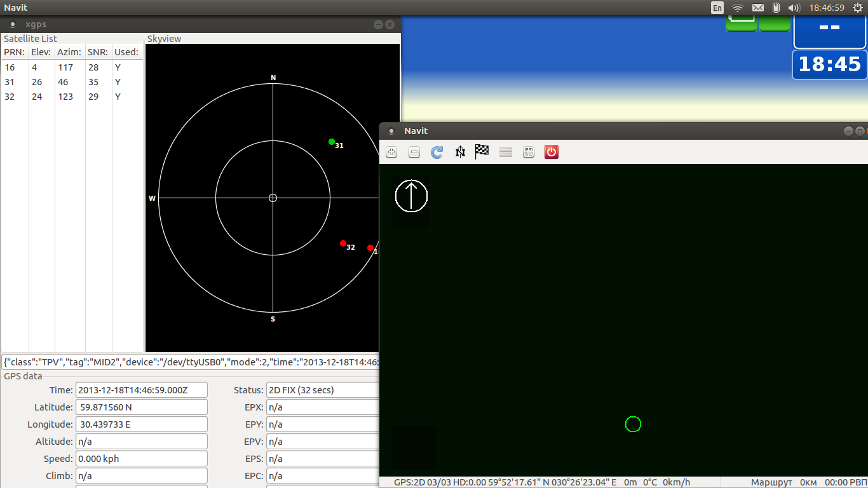868x488 pixels.
Task: Click the zoom out toolbar icon in Navit
Action: coord(414,152)
